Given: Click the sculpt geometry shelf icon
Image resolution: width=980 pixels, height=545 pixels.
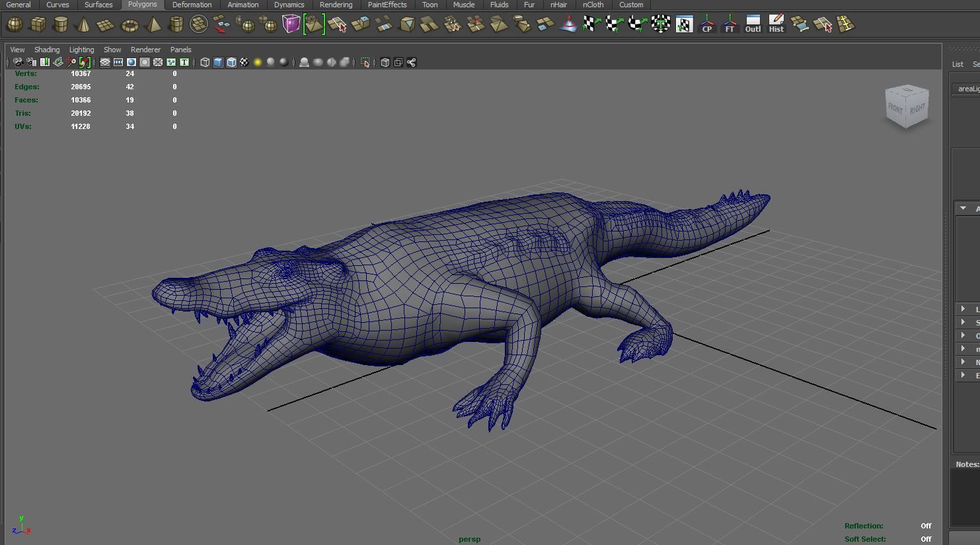Looking at the screenshot, I should (568, 25).
